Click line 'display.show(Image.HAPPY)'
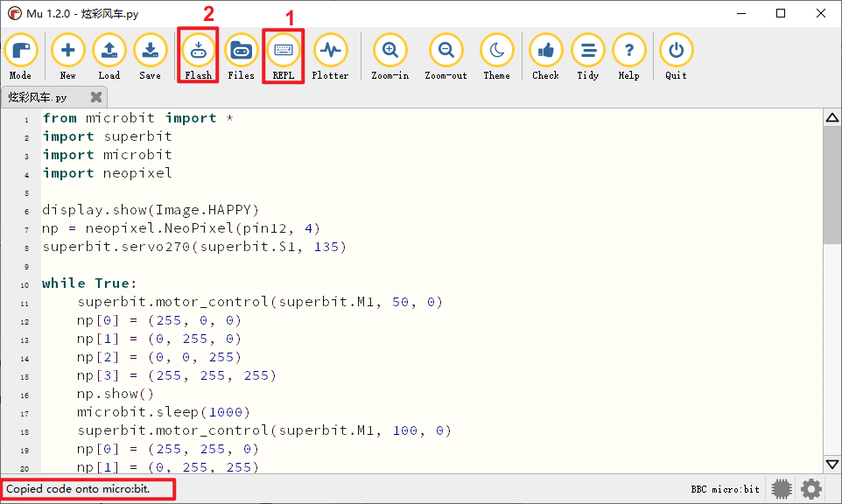 pos(151,210)
